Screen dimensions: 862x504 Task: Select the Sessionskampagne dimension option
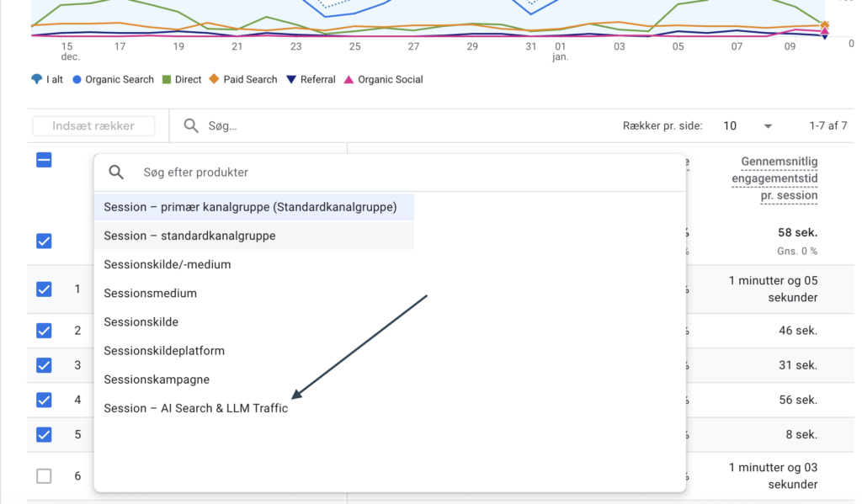(x=157, y=379)
